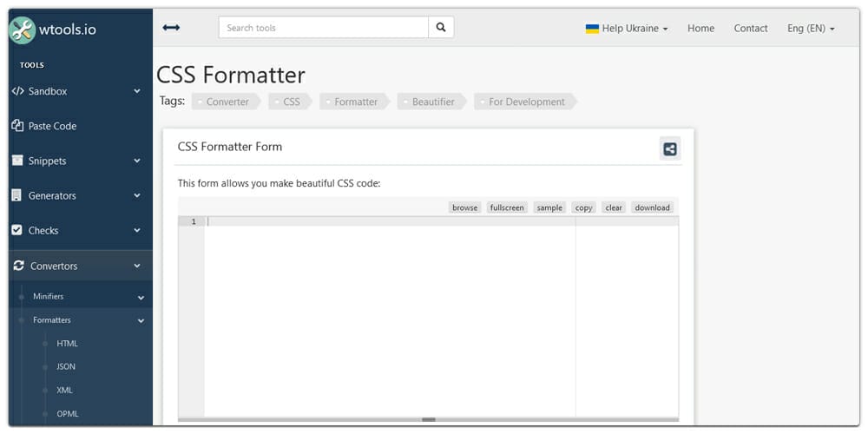Click the copy button above editor
868x434 pixels.
point(583,207)
